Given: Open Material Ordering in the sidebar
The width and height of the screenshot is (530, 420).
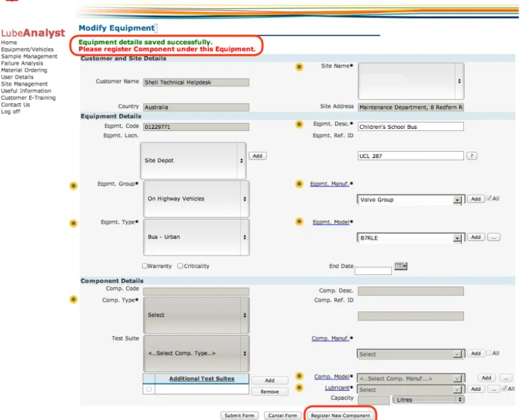Looking at the screenshot, I should tap(24, 70).
